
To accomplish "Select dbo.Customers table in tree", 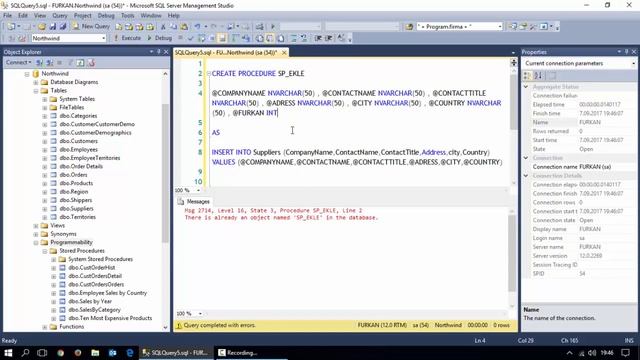I will tap(78, 141).
